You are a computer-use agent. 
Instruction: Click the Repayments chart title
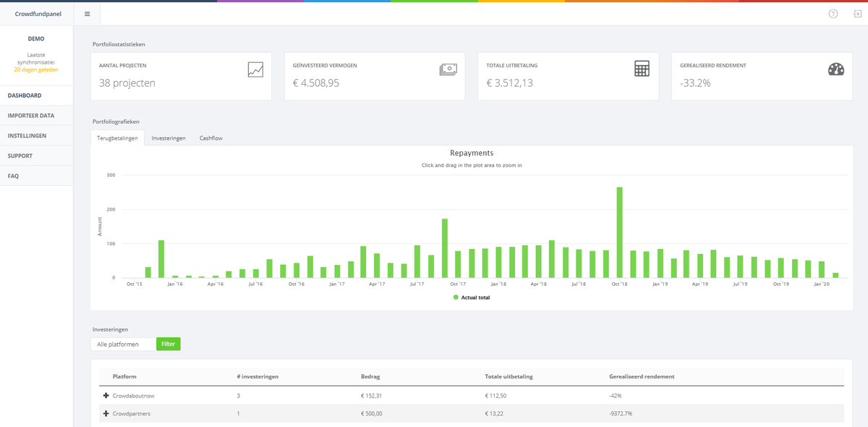(x=472, y=153)
